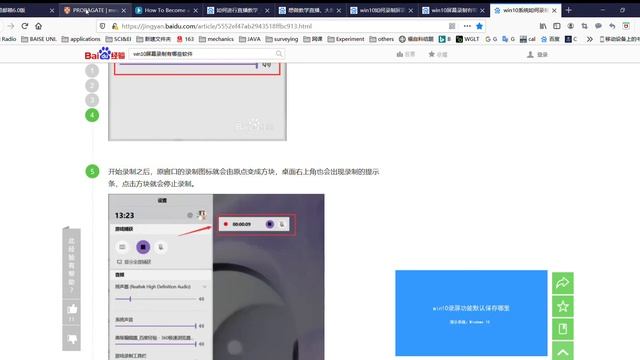Viewport: 640px width, 360px height.
Task: Toggle the blue bookmark star for this page
Action: [480, 26]
